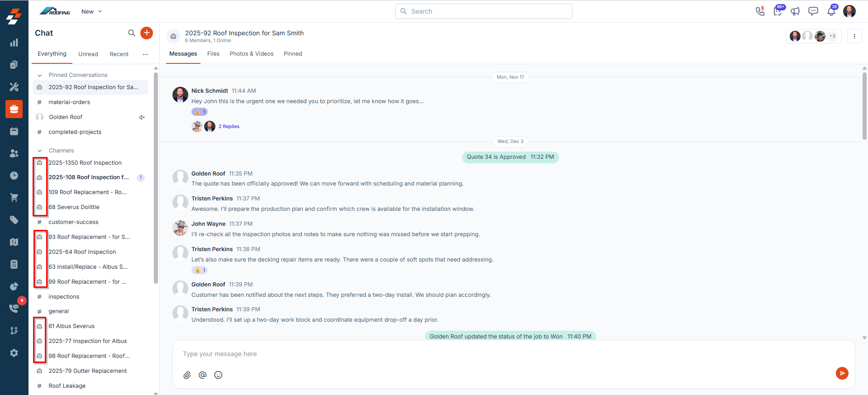The width and height of the screenshot is (868, 395).
Task: Open the tools wrench icon in left sidebar
Action: point(14,87)
